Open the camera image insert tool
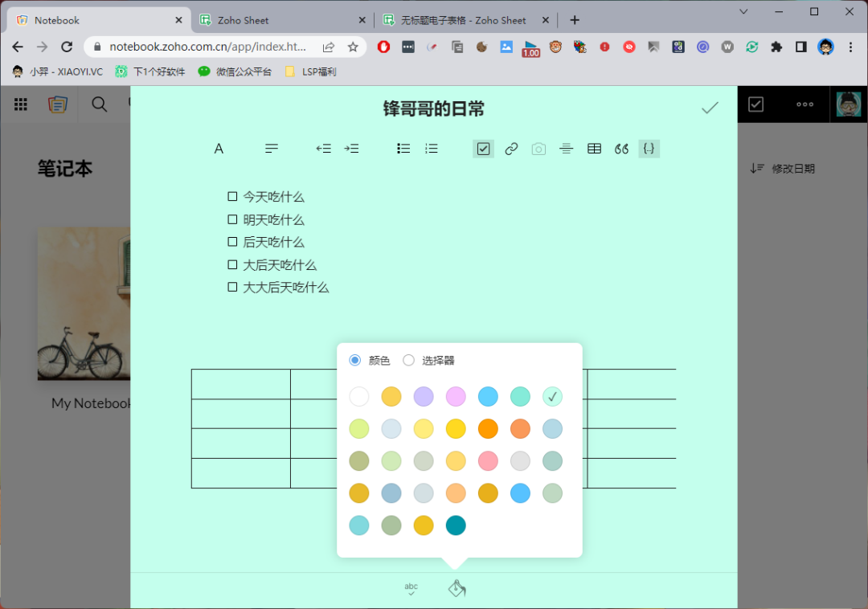Screen dimensions: 868x609 [538, 148]
